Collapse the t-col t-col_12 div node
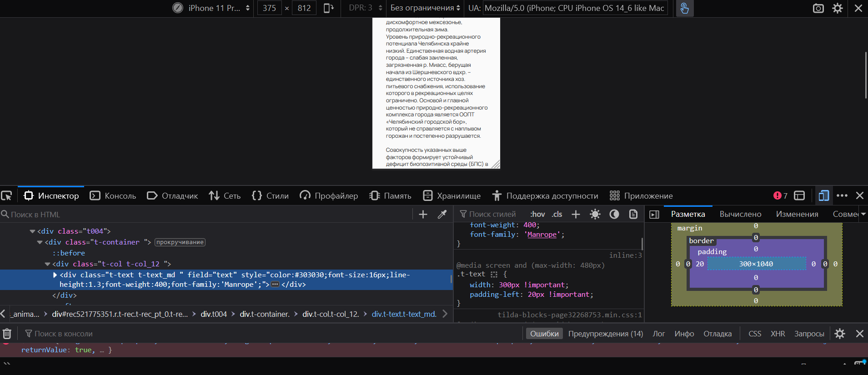The height and width of the screenshot is (375, 868). [47, 264]
